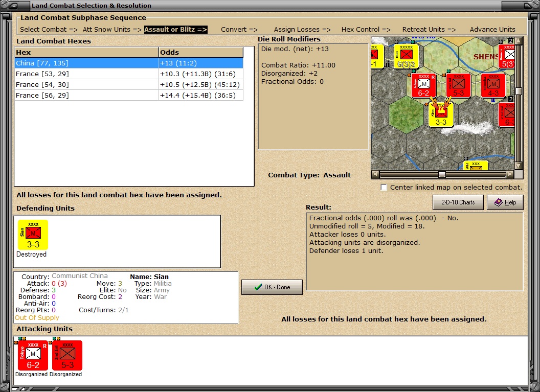Screen dimensions: 540x392
Task: Click the Assault or Blitz subphase step
Action: pyautogui.click(x=175, y=30)
